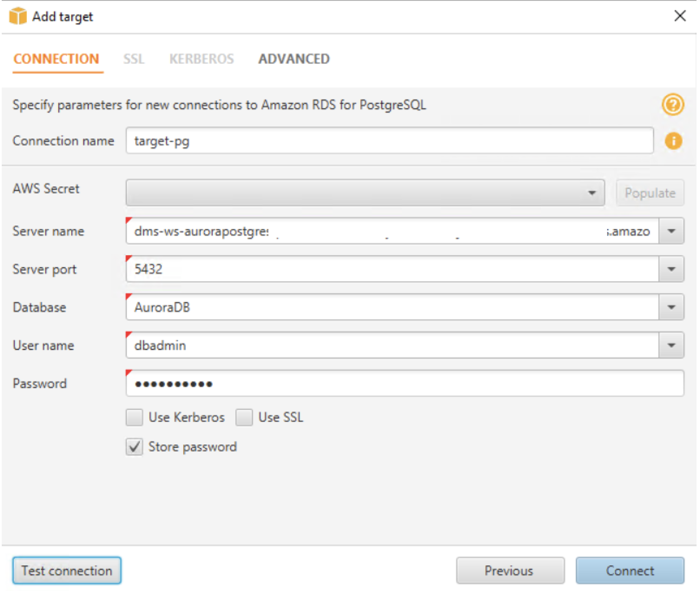The height and width of the screenshot is (591, 700).
Task: Go back with the Previous button
Action: click(x=510, y=571)
